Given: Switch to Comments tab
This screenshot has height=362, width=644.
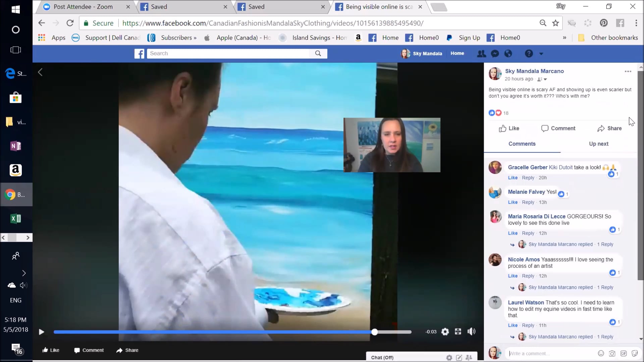Looking at the screenshot, I should [x=522, y=144].
